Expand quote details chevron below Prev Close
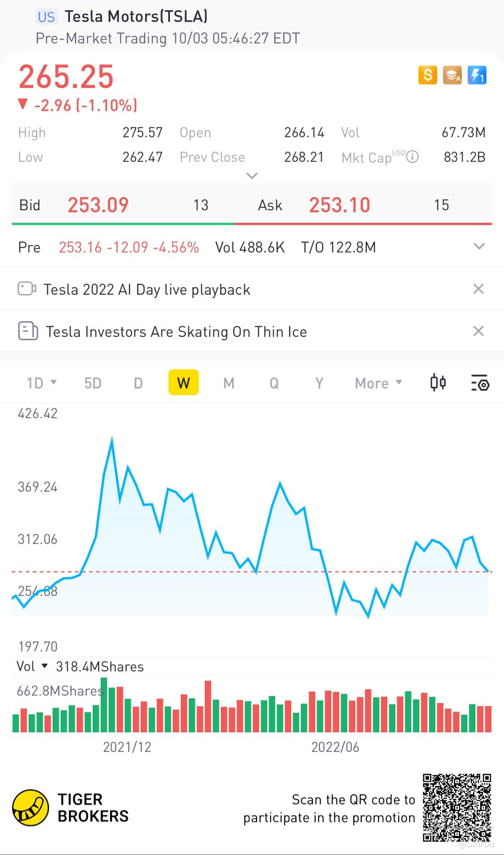The image size is (504, 855). [x=252, y=176]
